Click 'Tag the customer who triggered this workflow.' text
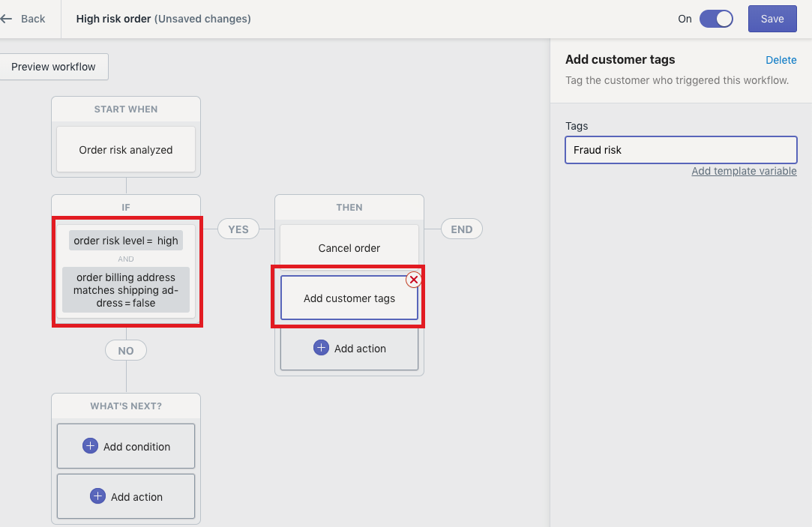Viewport: 812px width, 527px height. tap(677, 80)
